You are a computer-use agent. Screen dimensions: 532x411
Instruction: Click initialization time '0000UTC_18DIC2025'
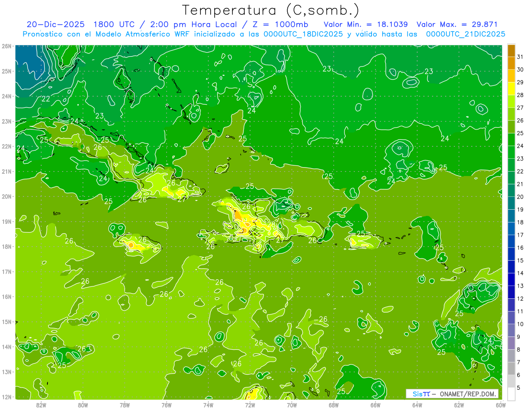click(303, 34)
